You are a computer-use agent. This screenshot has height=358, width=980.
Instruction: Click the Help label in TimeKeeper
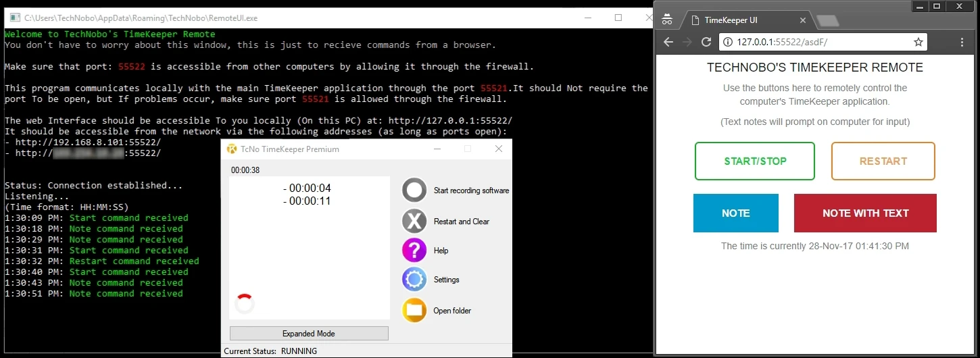click(x=441, y=251)
